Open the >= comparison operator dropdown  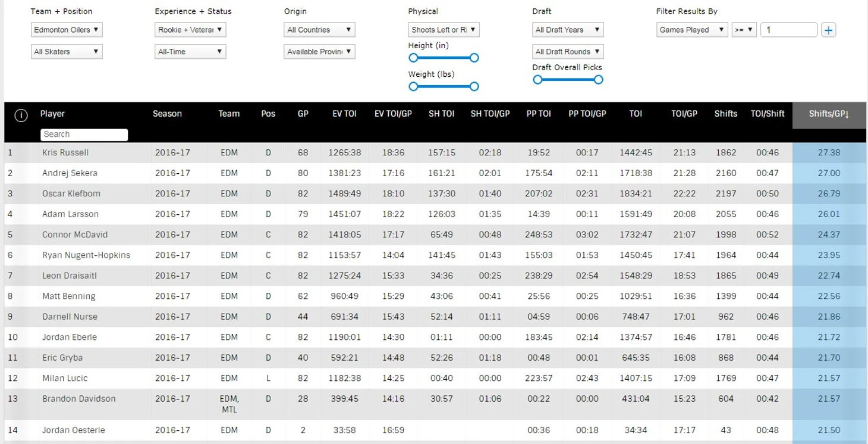744,30
